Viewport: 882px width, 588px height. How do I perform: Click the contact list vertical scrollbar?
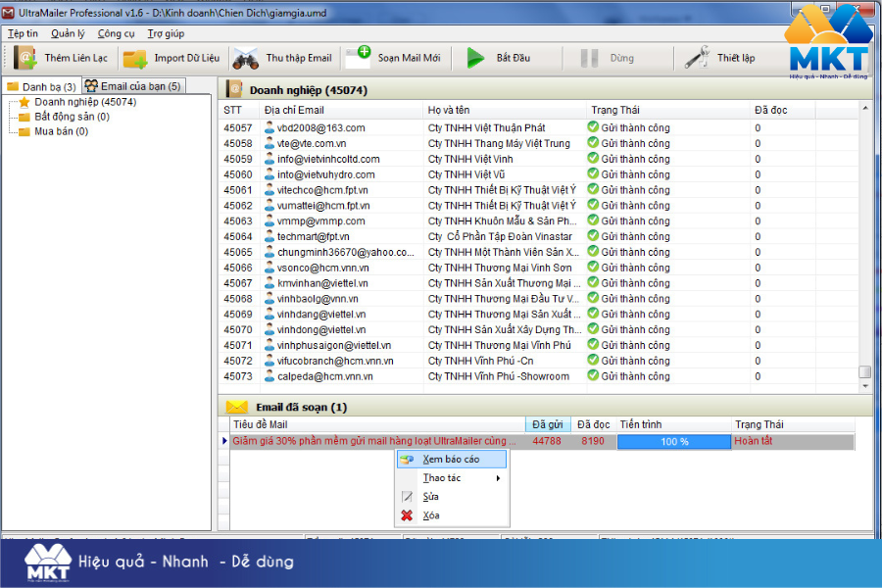coord(864,245)
